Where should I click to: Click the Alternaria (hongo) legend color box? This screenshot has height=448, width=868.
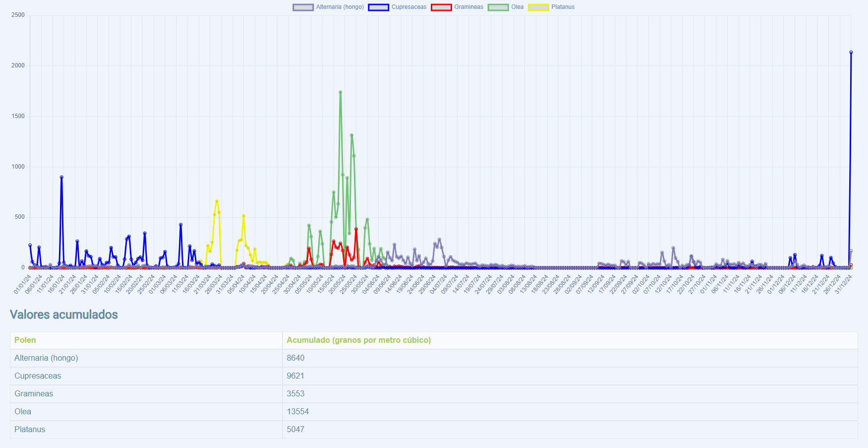coord(303,7)
